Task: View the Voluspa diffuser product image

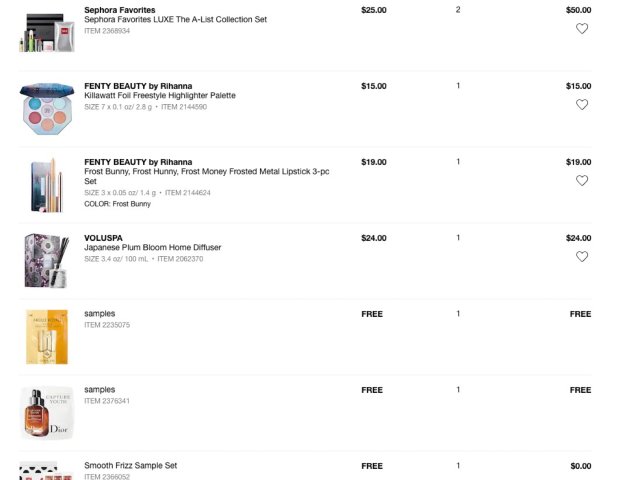Action: tap(46, 261)
